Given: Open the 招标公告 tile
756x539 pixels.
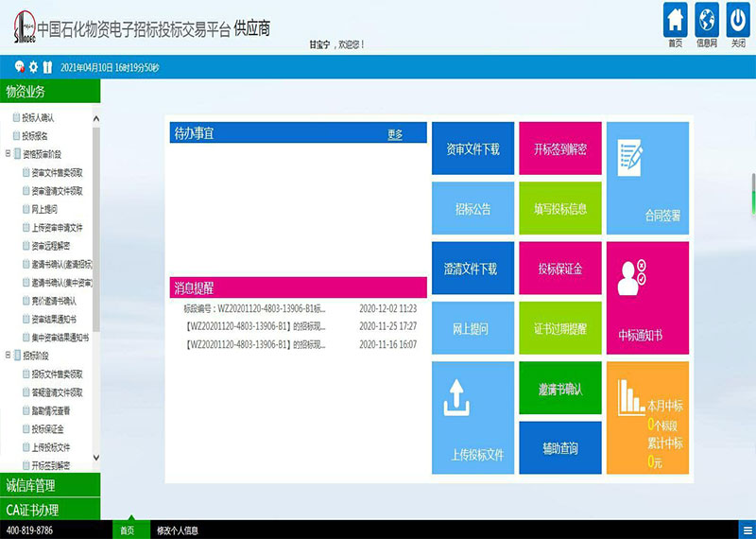Looking at the screenshot, I should pos(473,208).
